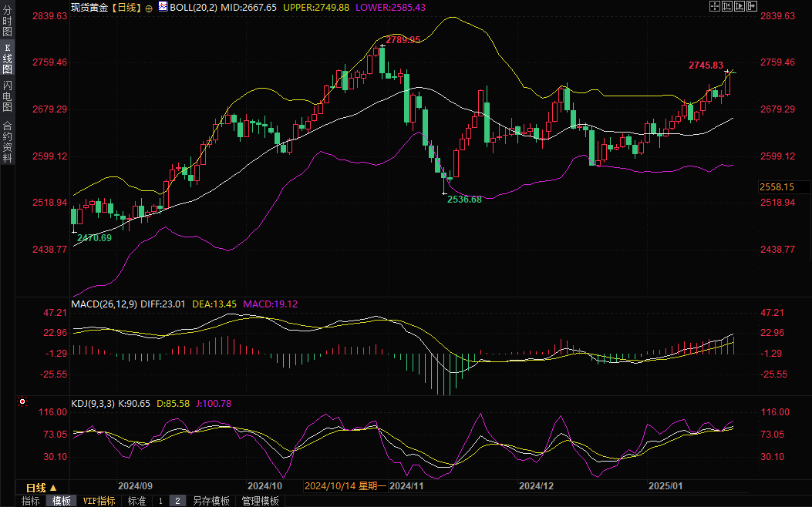
Task: Click the panel export arrow icon
Action: coord(752,6)
